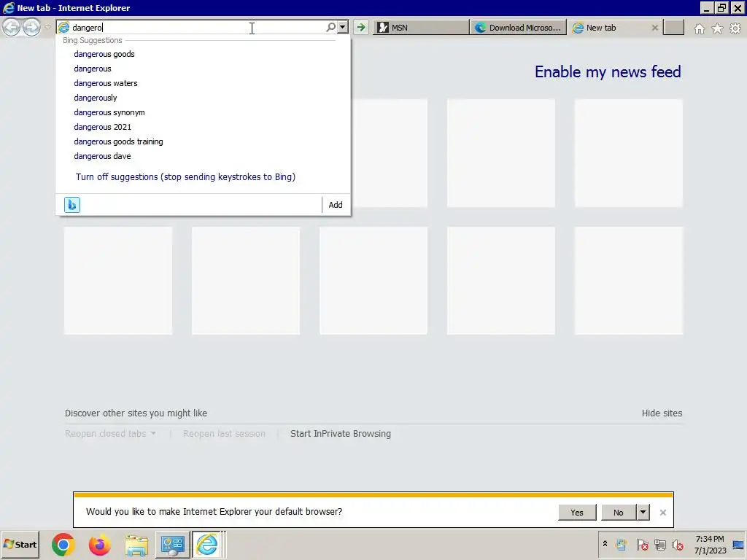Open the address bar autocomplete dropdown arrow
The width and height of the screenshot is (747, 560).
point(343,27)
